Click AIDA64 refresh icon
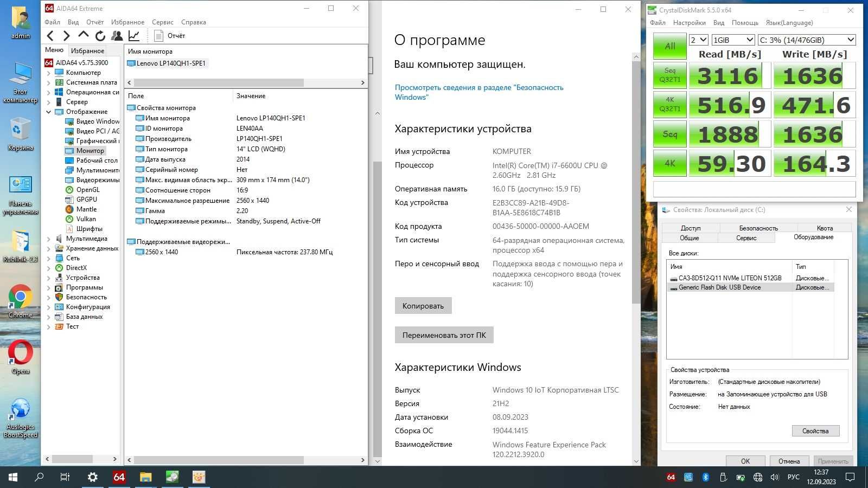 tap(100, 36)
